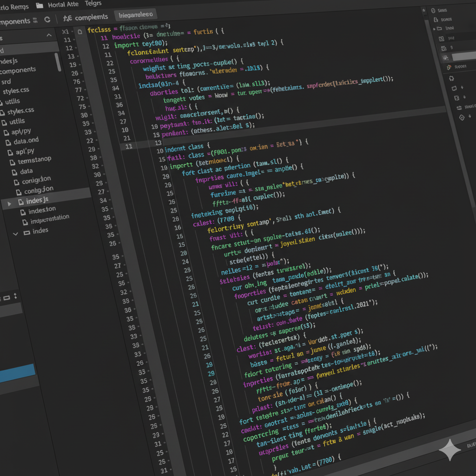476x476 pixels.
Task: Click the file explorer's vertical scrollbar
Action: point(58,61)
